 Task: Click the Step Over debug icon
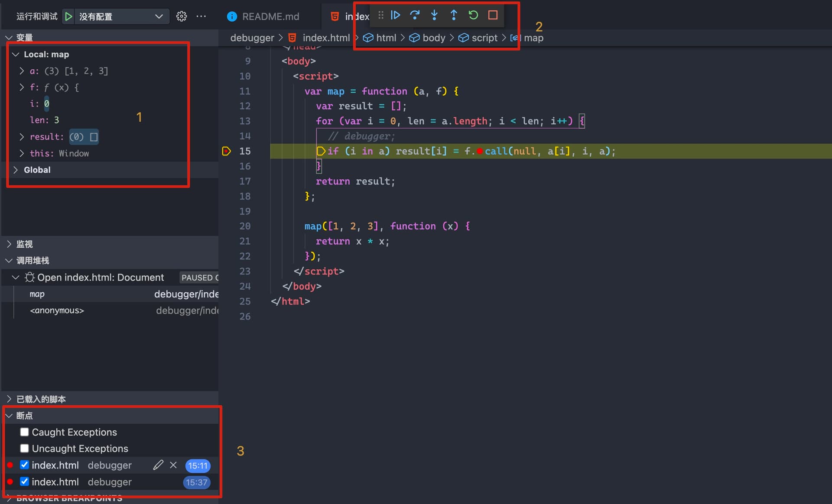point(415,15)
